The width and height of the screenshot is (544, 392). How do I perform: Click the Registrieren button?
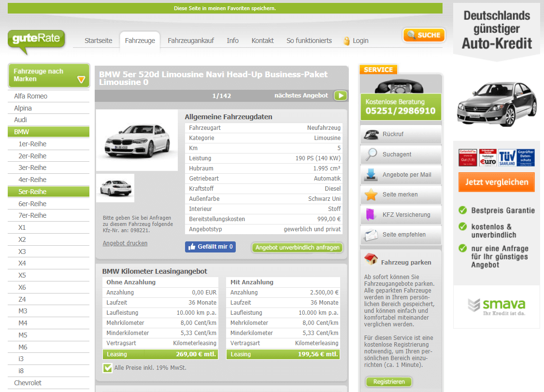pyautogui.click(x=389, y=381)
